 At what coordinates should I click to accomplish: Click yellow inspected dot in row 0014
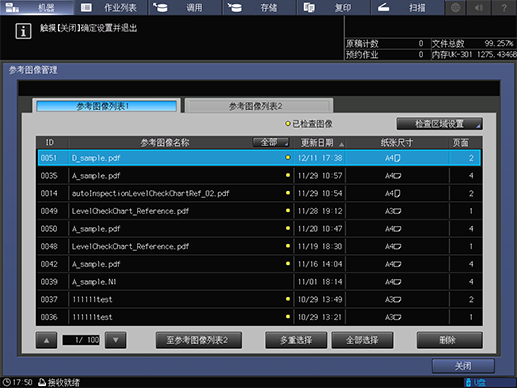coord(288,193)
